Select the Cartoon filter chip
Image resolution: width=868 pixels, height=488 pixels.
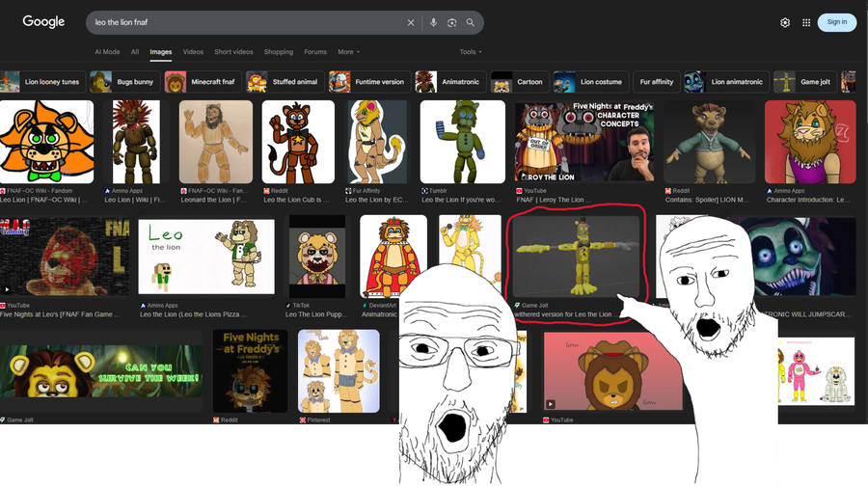tap(520, 82)
